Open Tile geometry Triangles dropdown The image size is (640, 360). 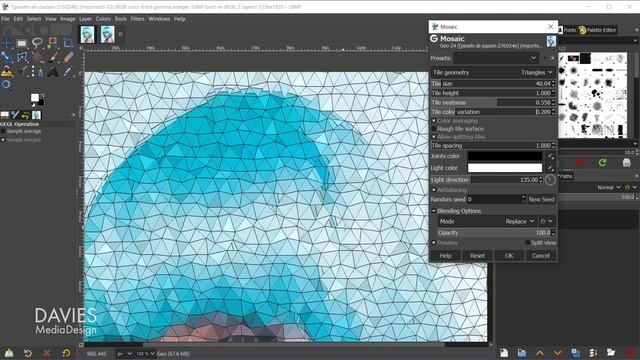click(x=493, y=72)
